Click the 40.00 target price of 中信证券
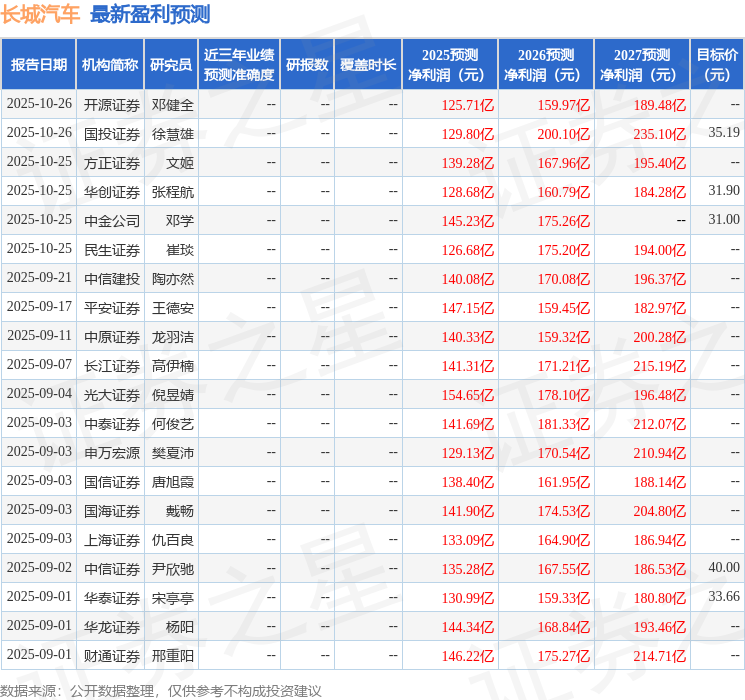Screen dimensions: 745x700 click(724, 567)
